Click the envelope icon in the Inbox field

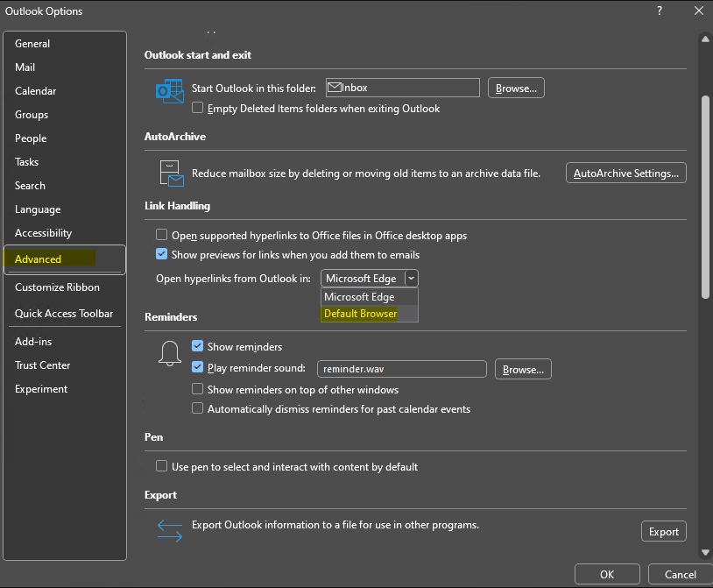(x=335, y=87)
